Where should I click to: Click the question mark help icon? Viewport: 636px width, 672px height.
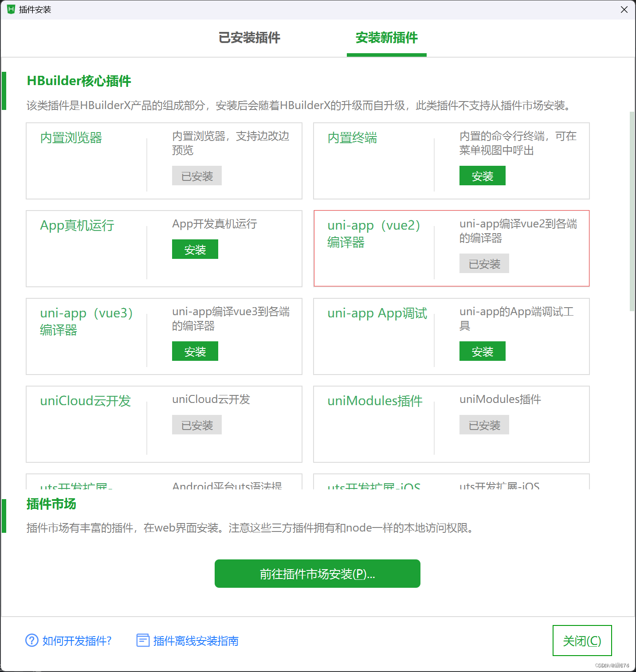(32, 641)
